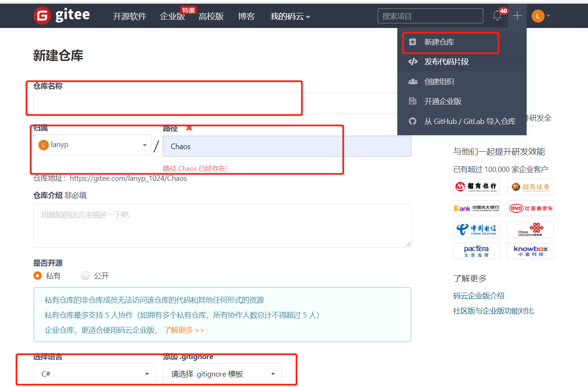Open the user avatar menu
This screenshot has height=387, width=588.
(541, 16)
